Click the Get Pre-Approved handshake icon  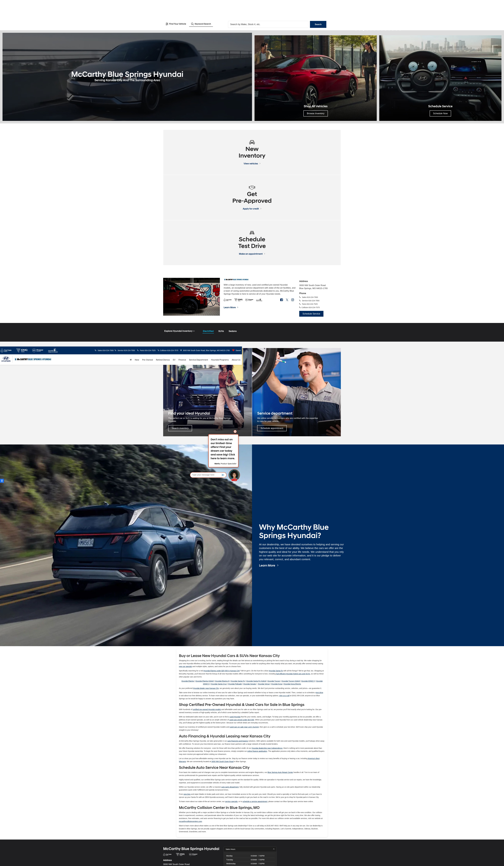tap(252, 188)
